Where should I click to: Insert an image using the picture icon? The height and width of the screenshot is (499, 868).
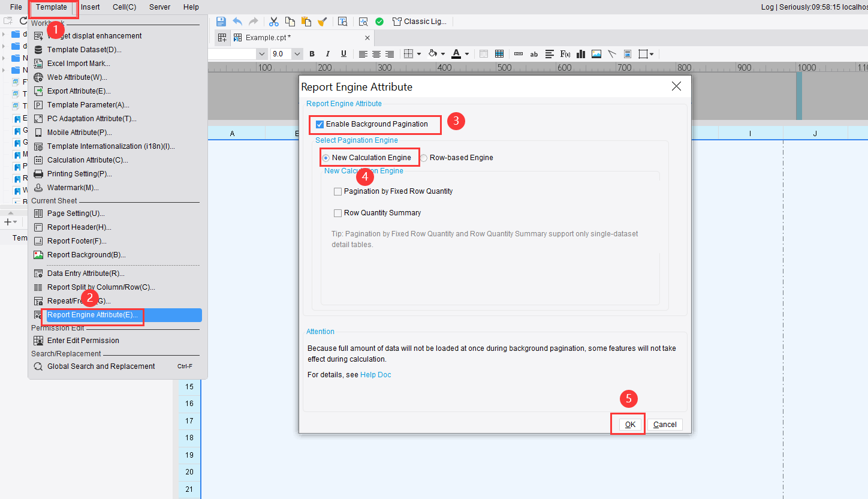(596, 54)
